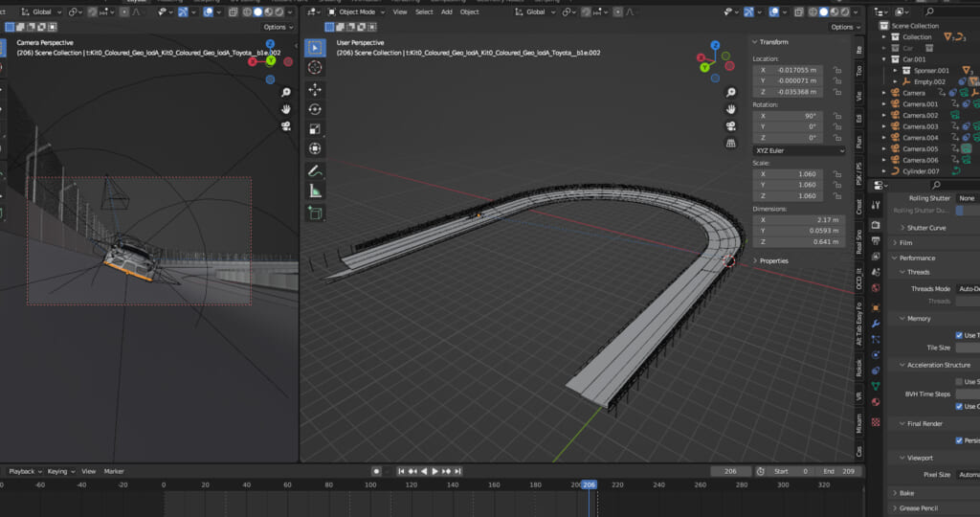This screenshot has width=980, height=517.
Task: Select the Annotate pencil tool
Action: click(315, 170)
